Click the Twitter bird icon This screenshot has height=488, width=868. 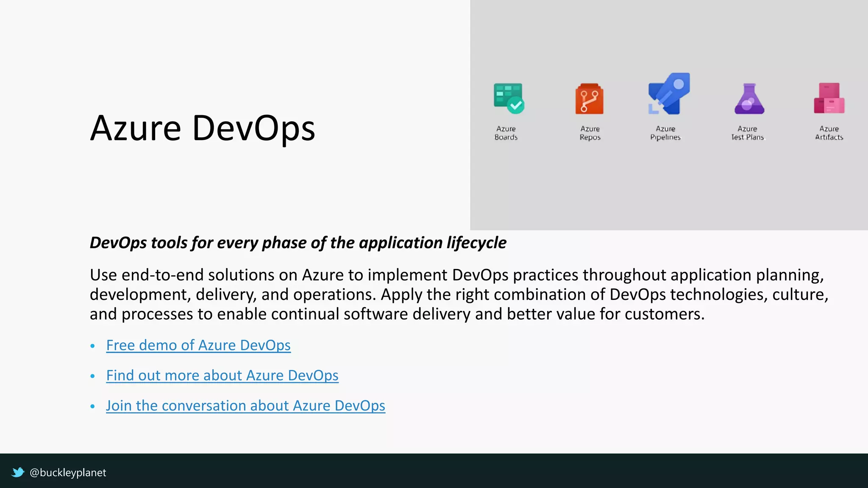tap(18, 472)
